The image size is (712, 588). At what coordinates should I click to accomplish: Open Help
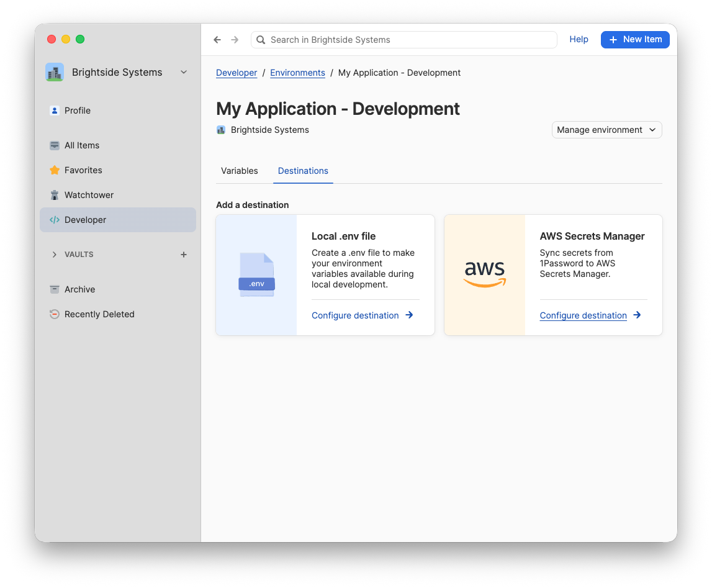pyautogui.click(x=579, y=39)
